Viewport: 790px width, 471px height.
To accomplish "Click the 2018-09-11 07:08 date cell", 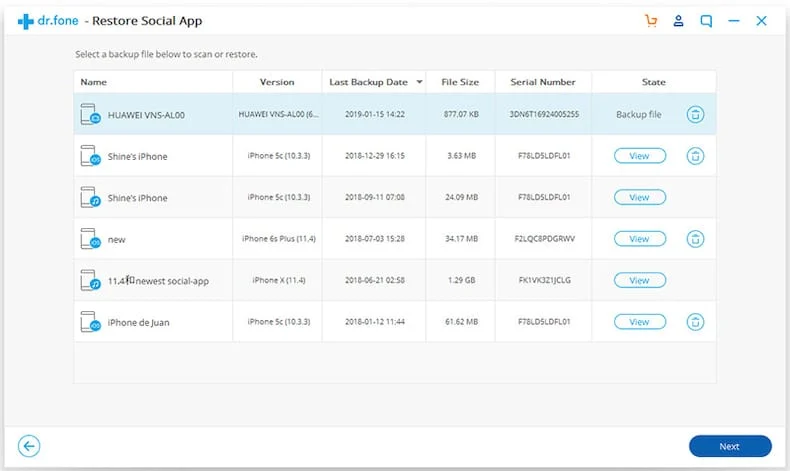I will [x=375, y=197].
